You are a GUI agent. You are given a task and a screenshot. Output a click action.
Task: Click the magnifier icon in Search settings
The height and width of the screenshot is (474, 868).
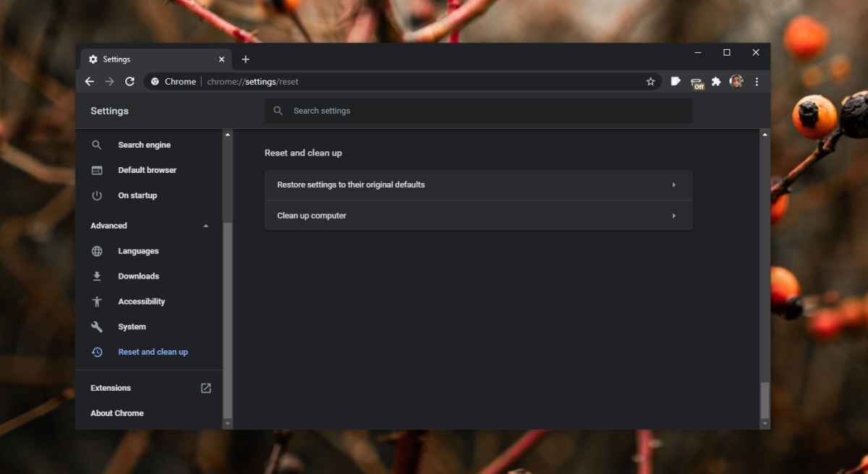point(278,111)
